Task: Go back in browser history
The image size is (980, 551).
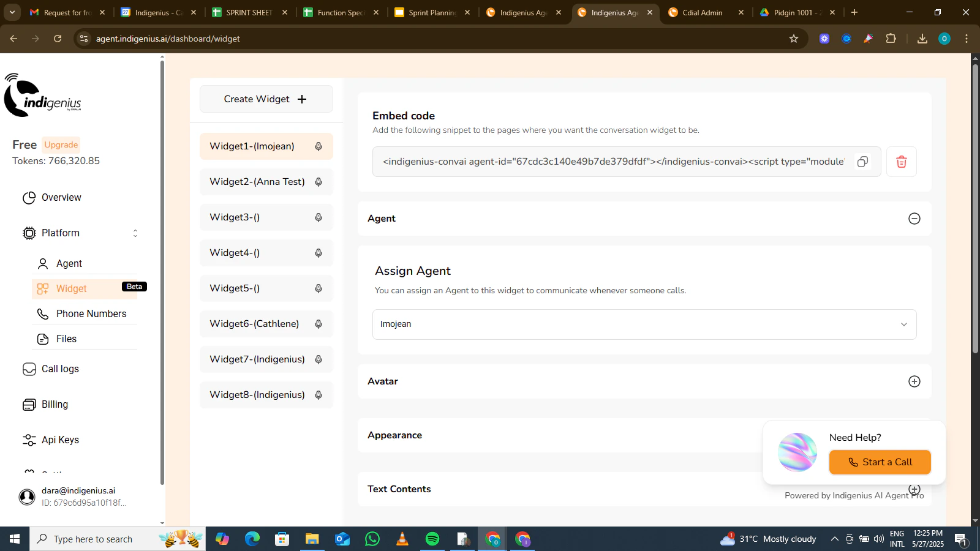Action: pyautogui.click(x=13, y=39)
